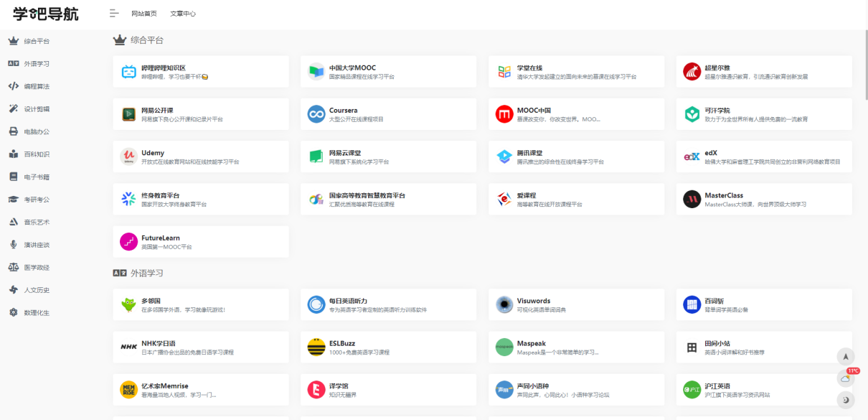Click the 国家高等教育智慧教育平台 logo icon
Viewport: 868px width, 420px height.
316,199
